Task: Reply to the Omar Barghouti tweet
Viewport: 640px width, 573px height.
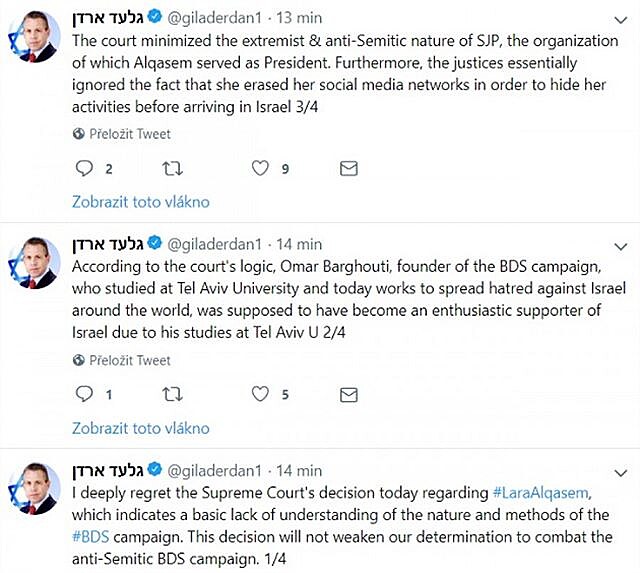Action: (84, 394)
